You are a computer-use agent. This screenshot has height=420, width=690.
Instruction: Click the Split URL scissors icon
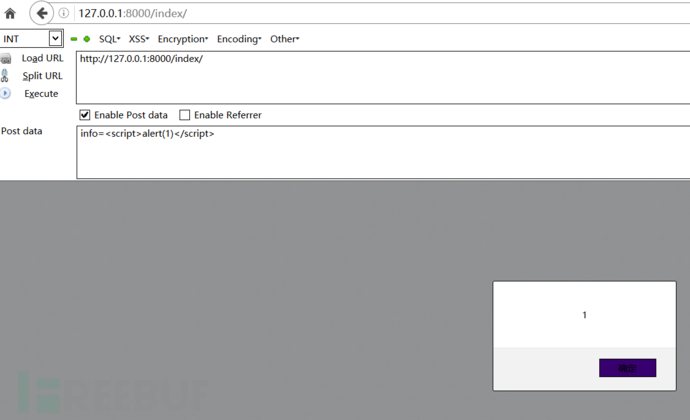click(x=5, y=76)
